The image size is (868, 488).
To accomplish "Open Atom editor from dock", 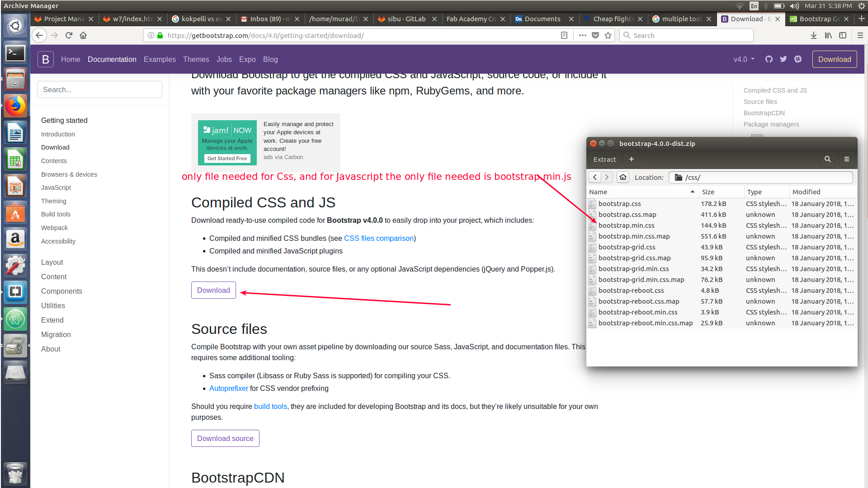I will (15, 319).
